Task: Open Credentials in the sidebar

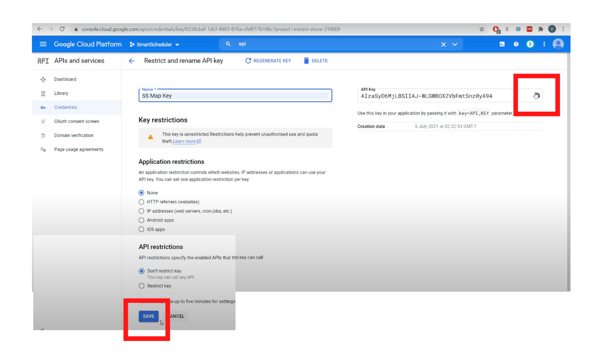Action: coord(66,108)
